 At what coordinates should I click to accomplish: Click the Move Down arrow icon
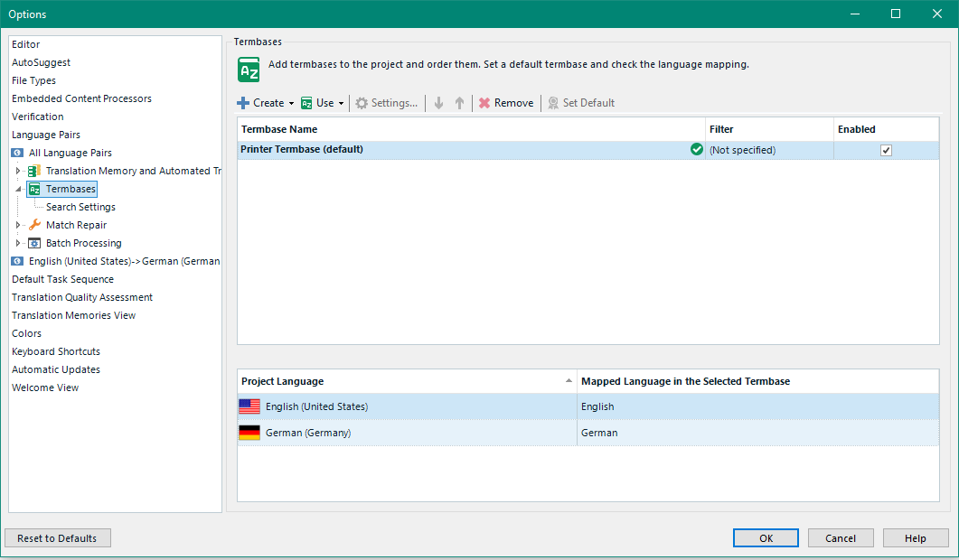(439, 103)
